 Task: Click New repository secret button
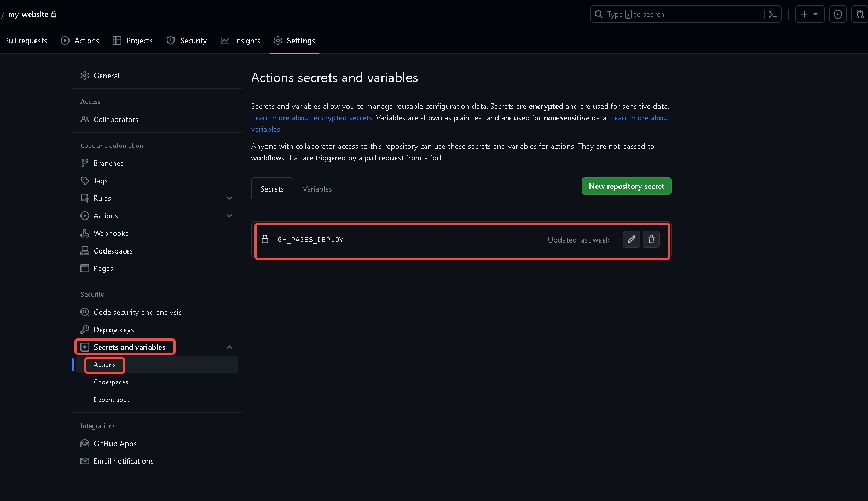point(626,186)
